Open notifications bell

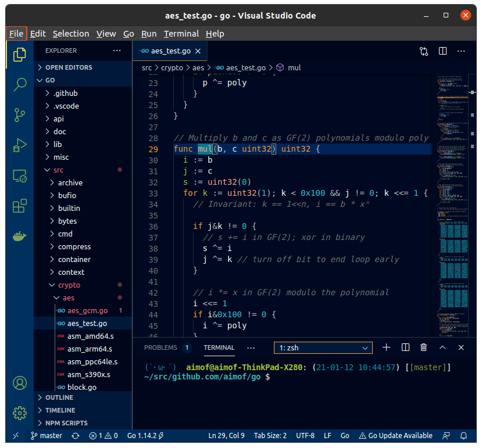[x=463, y=436]
